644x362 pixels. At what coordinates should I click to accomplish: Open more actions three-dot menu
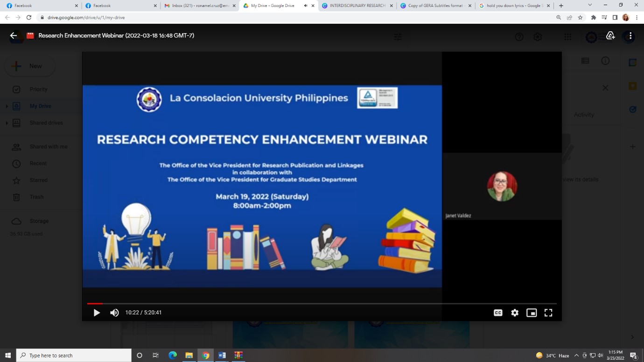(630, 35)
